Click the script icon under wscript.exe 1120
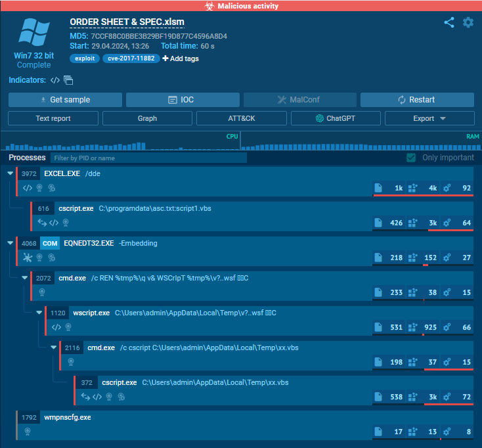The height and width of the screenshot is (448, 482). (56, 327)
